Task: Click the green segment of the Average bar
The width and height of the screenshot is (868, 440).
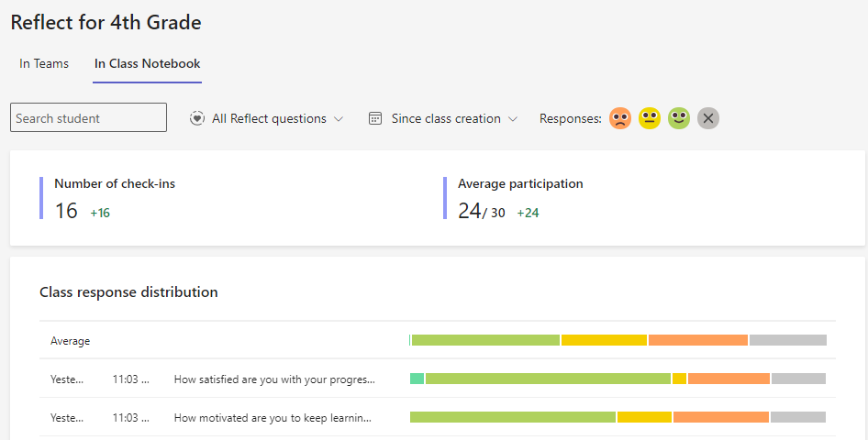Action: tap(484, 340)
